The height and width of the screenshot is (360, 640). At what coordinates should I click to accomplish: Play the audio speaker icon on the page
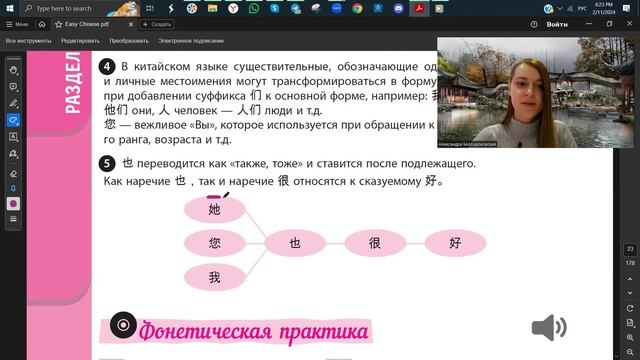(549, 327)
